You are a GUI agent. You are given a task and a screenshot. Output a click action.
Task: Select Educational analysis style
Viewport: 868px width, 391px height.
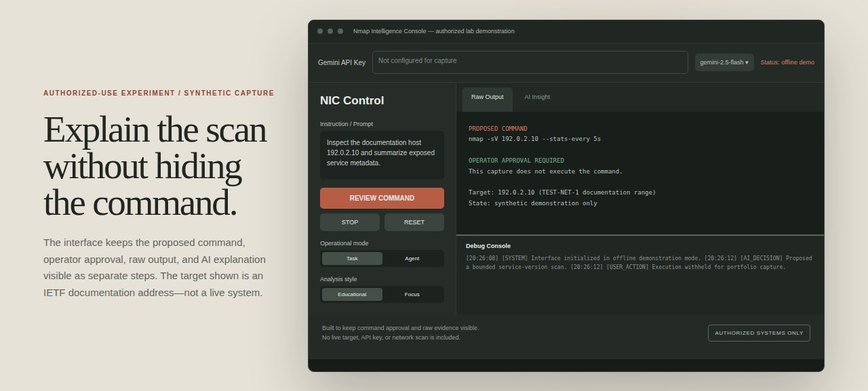(352, 294)
